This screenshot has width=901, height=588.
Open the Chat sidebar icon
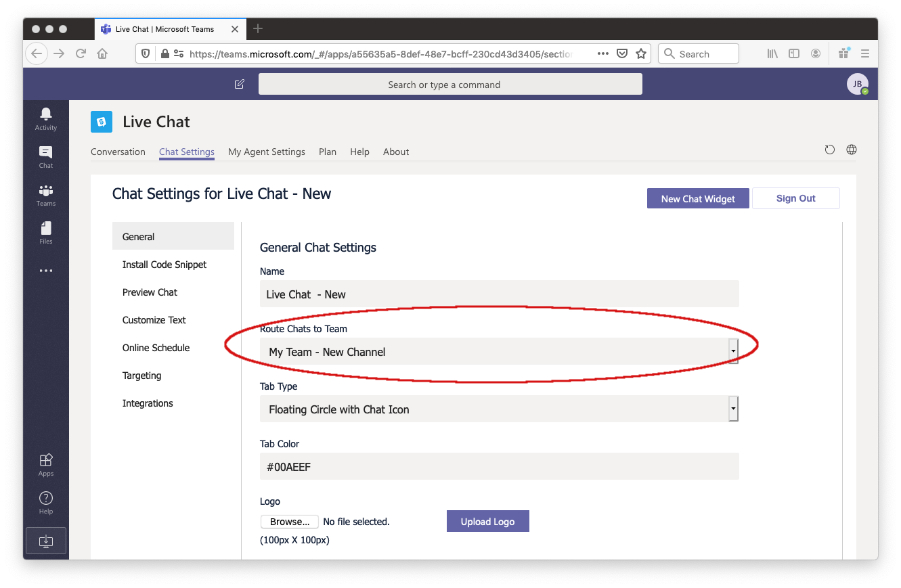pyautogui.click(x=46, y=156)
